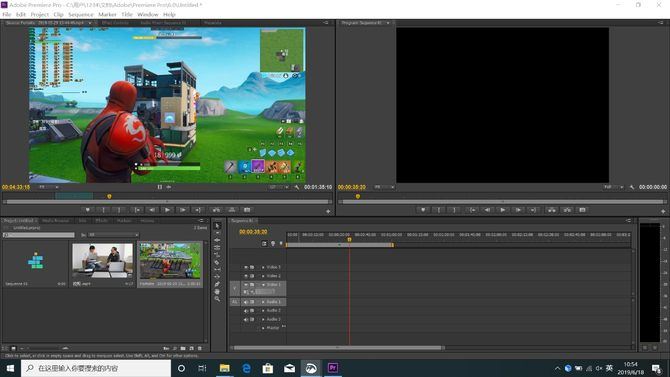Viewport: 670px width, 377px height.
Task: Expand the Video 2 track
Action: pyautogui.click(x=263, y=276)
